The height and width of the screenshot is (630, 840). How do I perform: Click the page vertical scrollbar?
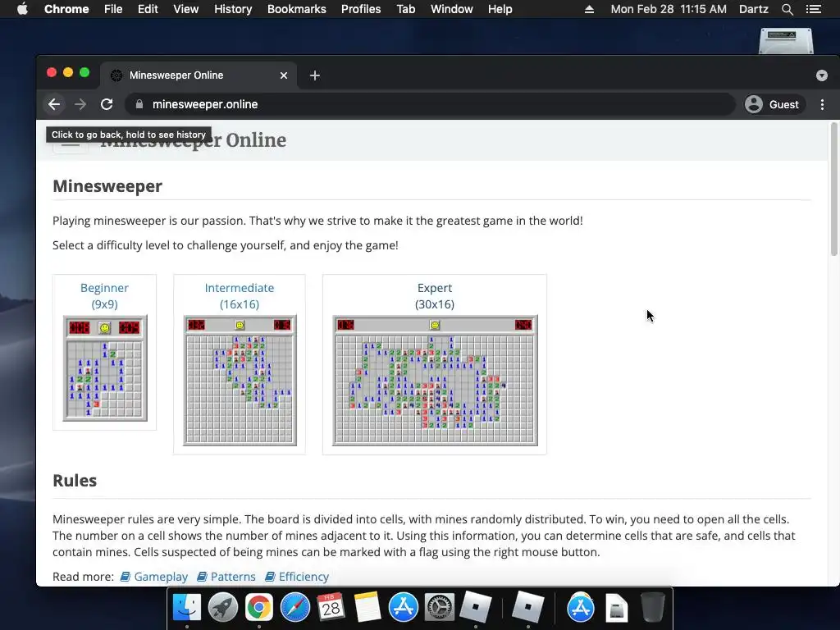[x=833, y=189]
